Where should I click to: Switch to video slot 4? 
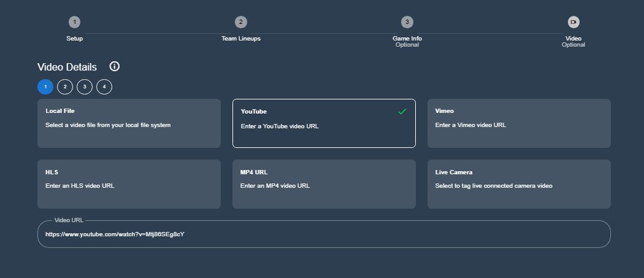(x=104, y=87)
